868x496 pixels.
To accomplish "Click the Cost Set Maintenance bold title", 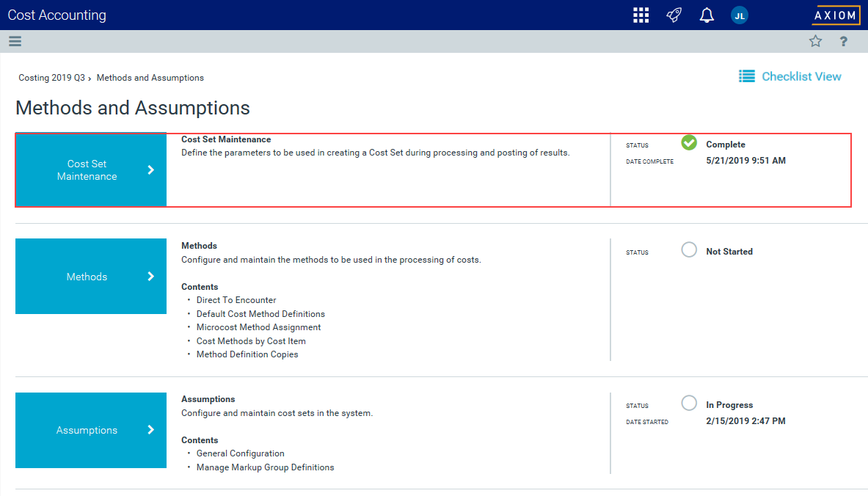I will (x=226, y=139).
